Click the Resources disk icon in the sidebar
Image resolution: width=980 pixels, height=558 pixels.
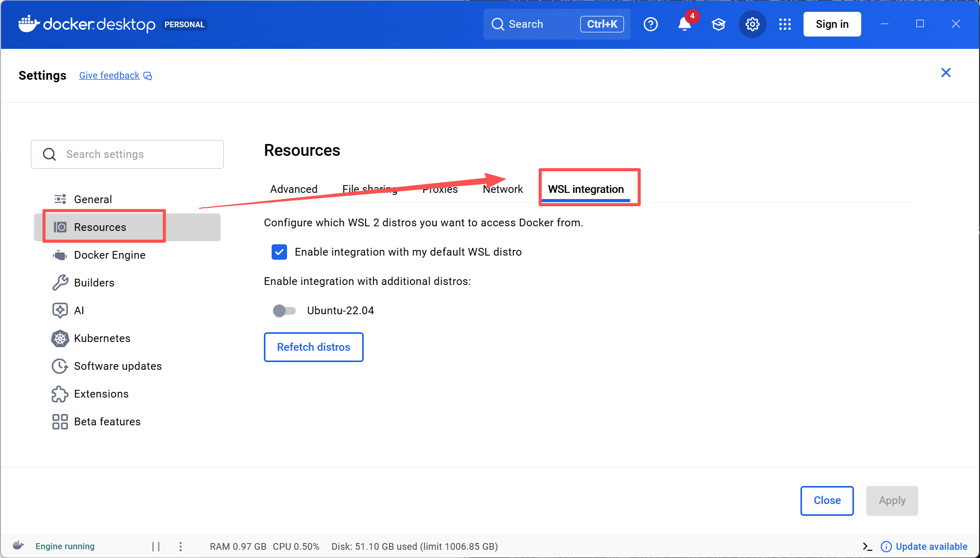click(x=60, y=227)
